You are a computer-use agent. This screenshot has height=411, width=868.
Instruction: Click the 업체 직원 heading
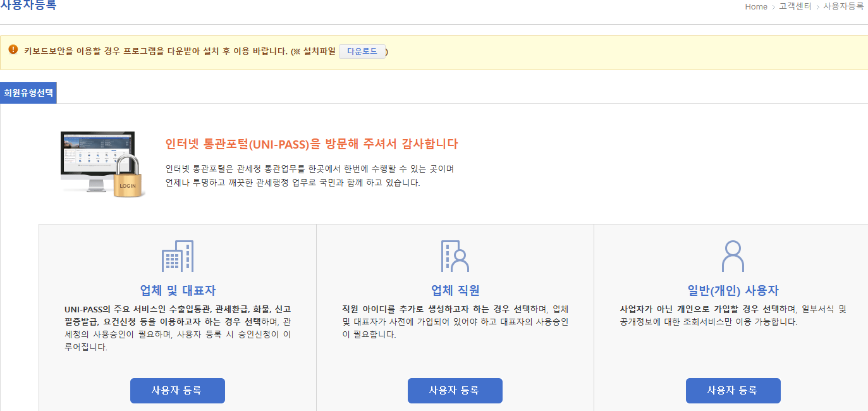(455, 291)
